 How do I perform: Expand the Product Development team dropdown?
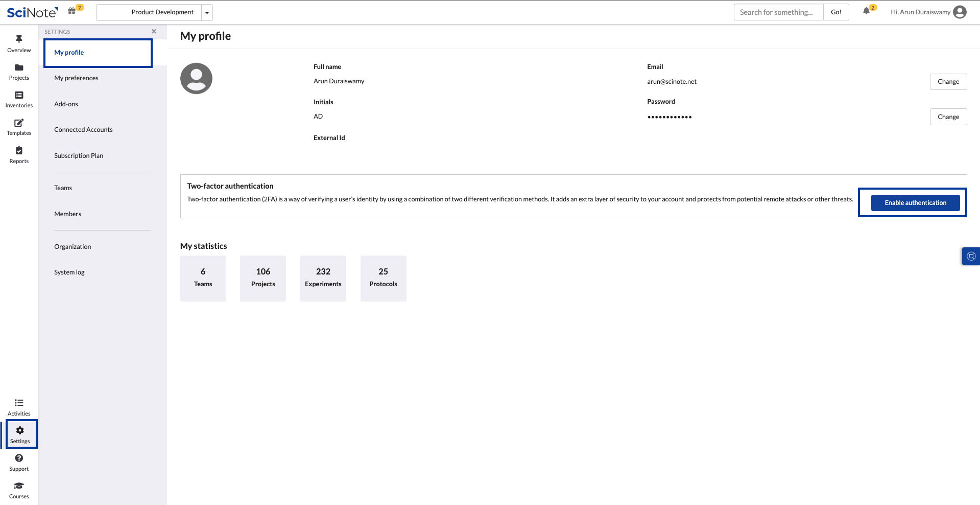pos(207,12)
